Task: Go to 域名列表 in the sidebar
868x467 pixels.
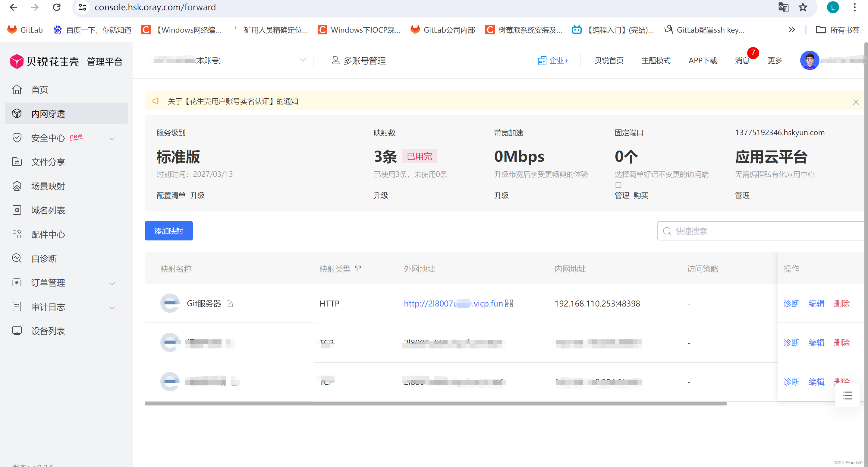Action: click(48, 210)
